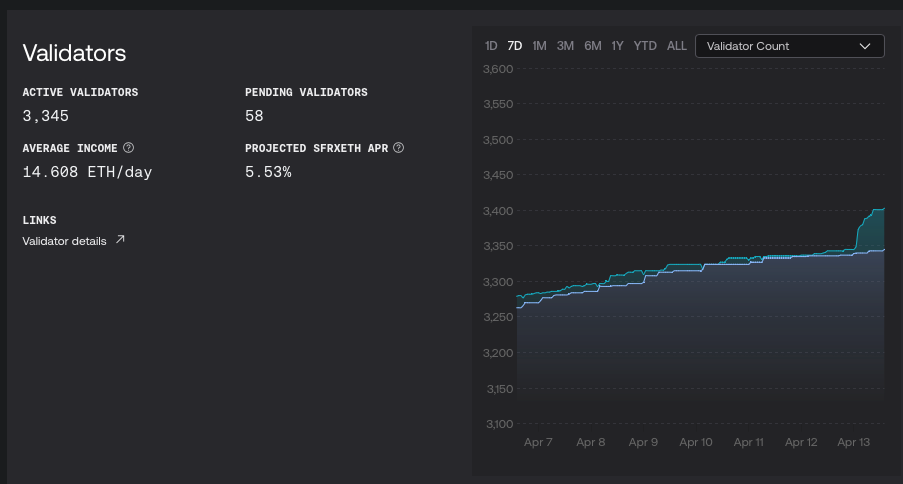The height and width of the screenshot is (484, 903).
Task: Switch chart to 1M range
Action: point(540,46)
